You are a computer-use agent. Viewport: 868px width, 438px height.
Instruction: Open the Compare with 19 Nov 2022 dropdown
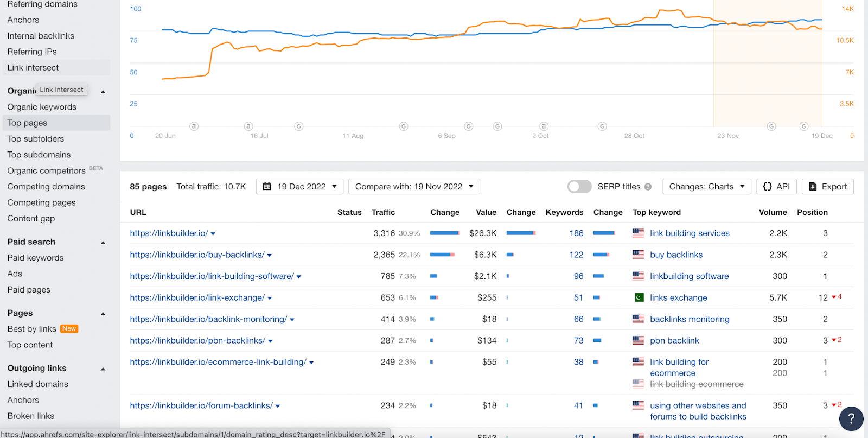414,187
